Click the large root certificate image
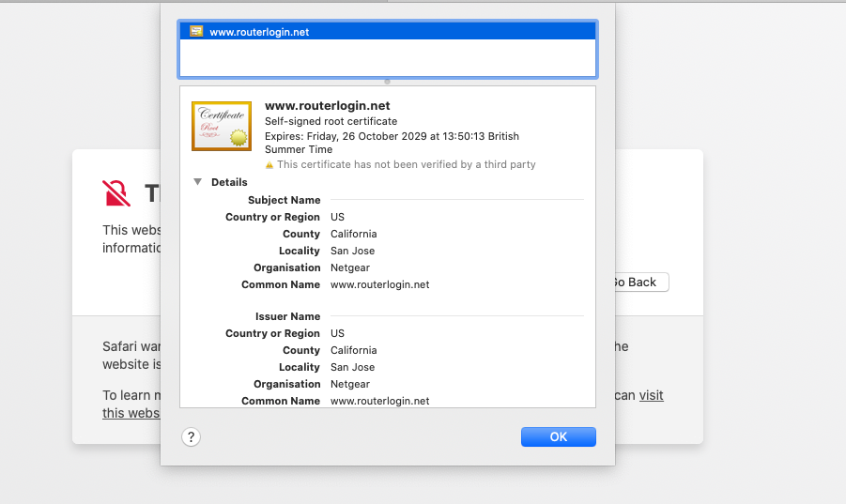The width and height of the screenshot is (846, 504). tap(222, 126)
